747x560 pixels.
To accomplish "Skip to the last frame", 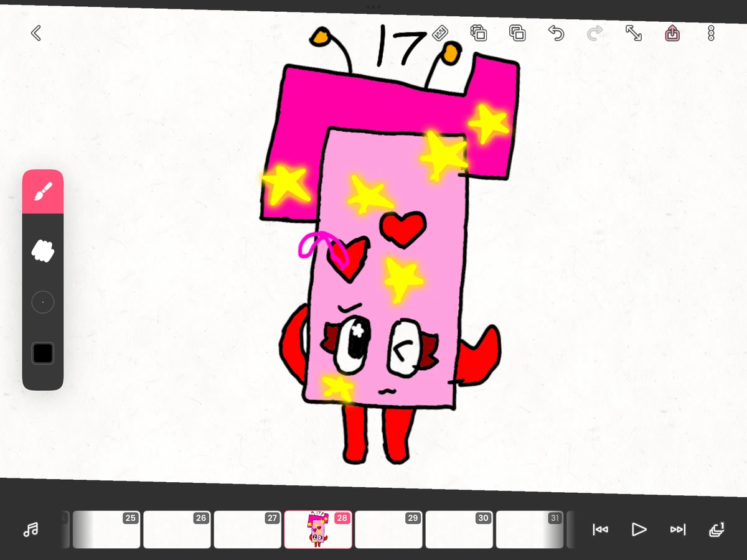I will (x=678, y=530).
